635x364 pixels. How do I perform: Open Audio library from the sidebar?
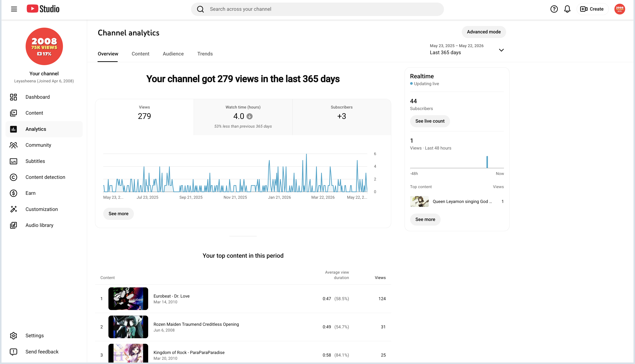pos(44,225)
